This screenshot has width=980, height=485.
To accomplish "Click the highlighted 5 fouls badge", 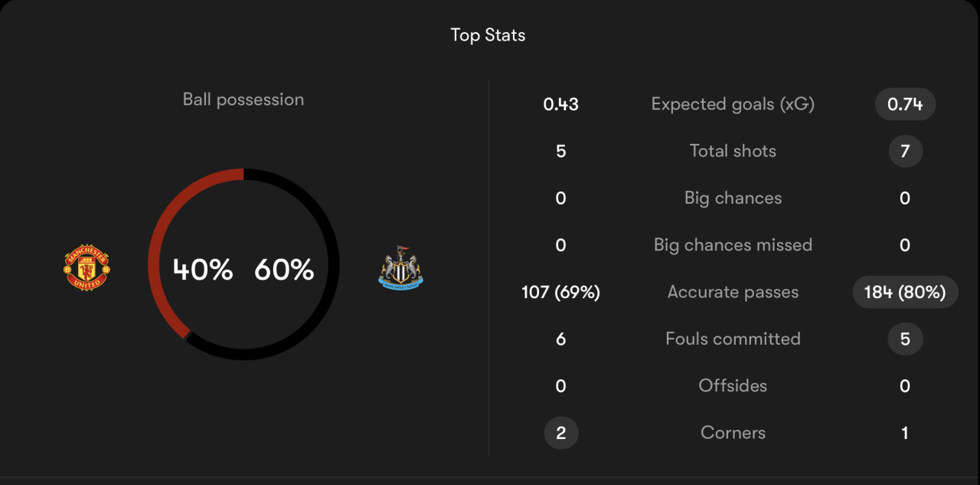I will click(x=905, y=339).
